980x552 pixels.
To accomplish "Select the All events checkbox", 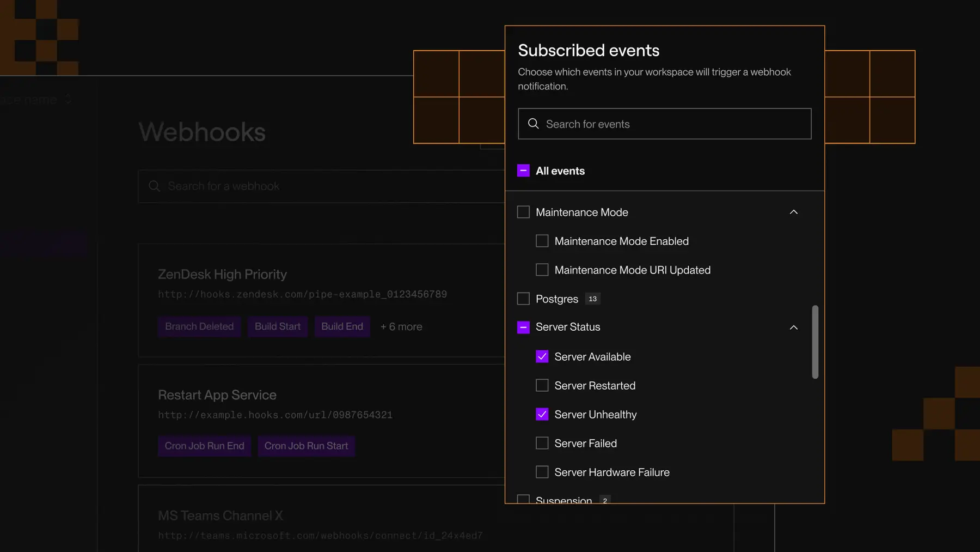I will click(x=523, y=171).
